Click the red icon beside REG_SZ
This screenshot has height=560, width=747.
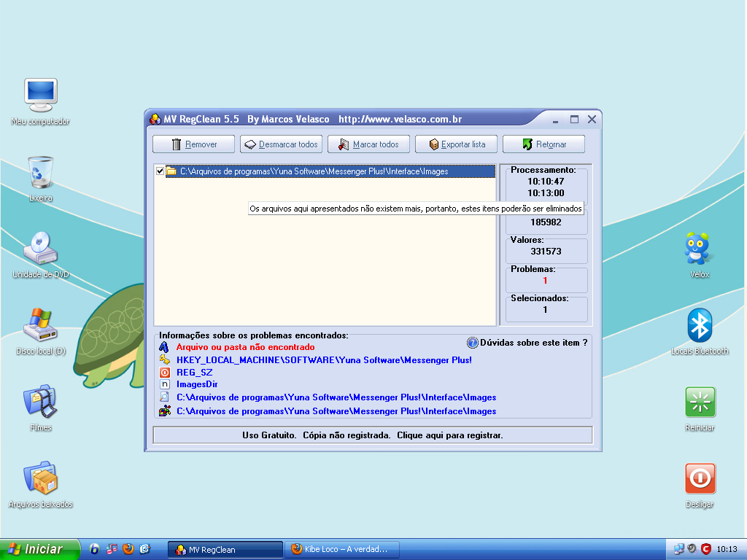pos(165,373)
